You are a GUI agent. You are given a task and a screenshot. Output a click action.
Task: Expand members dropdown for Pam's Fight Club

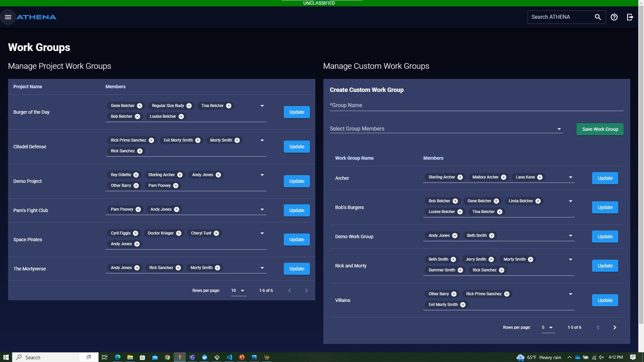[x=262, y=209]
